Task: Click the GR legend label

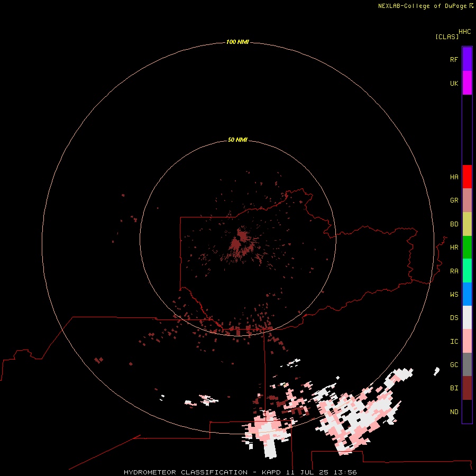Action: point(454,200)
